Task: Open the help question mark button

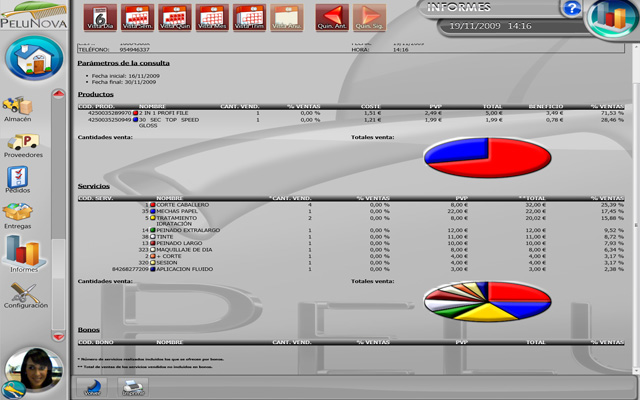Action: [x=571, y=9]
